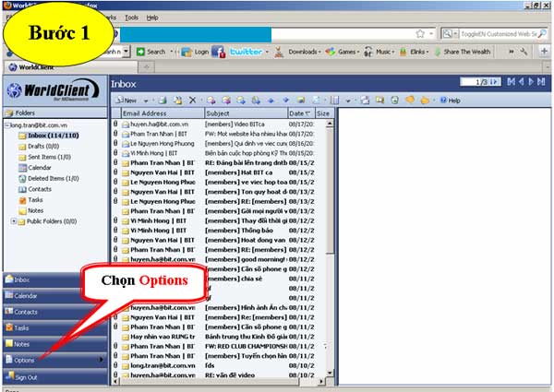Click the green Search button on the toolbar
Screen dimensions: 554x392
pyautogui.click(x=151, y=52)
